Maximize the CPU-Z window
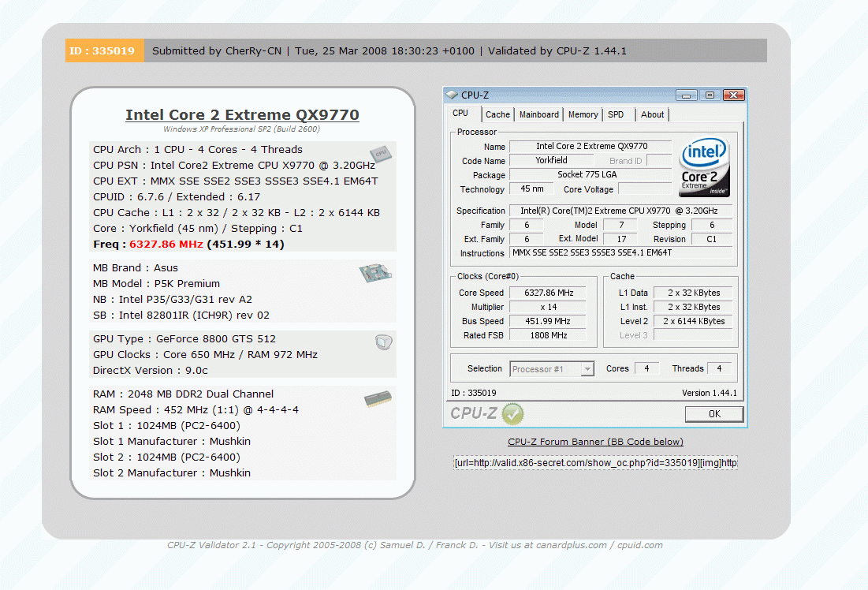The height and width of the screenshot is (590, 868). 710,95
